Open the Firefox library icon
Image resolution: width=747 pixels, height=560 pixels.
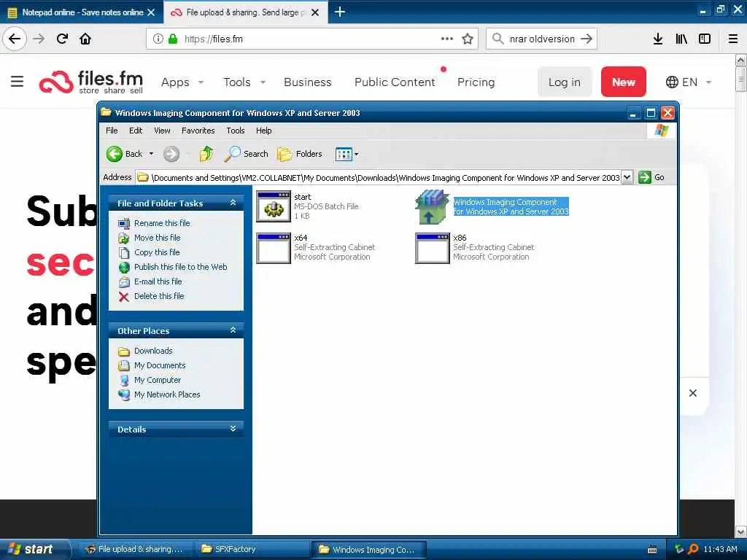(681, 39)
